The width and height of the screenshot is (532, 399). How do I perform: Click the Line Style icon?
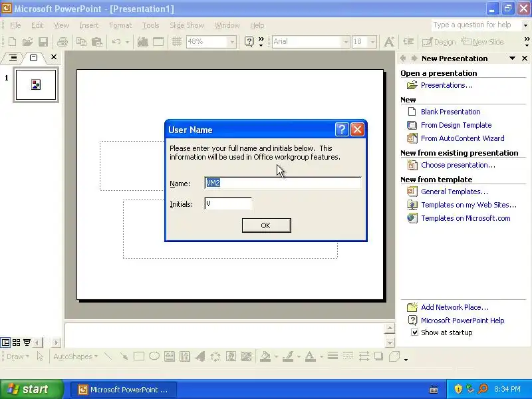333,356
